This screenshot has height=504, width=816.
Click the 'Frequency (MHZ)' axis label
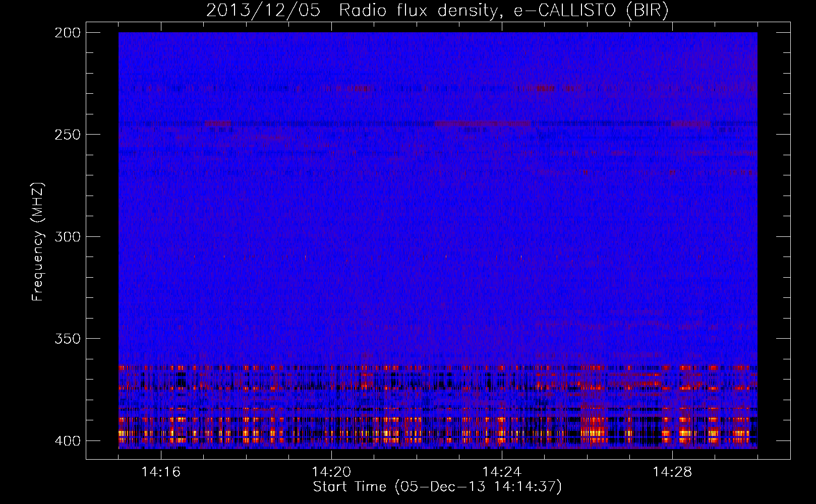tap(38, 241)
